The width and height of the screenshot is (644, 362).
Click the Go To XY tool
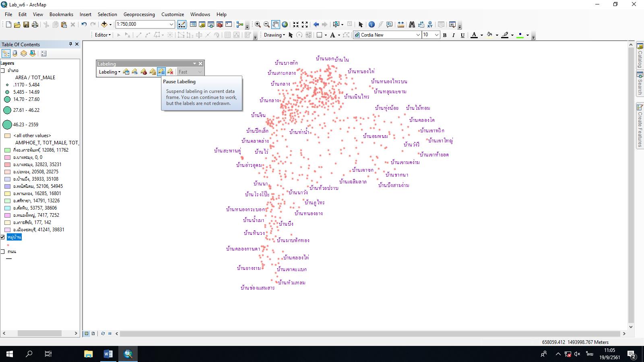[x=430, y=25]
